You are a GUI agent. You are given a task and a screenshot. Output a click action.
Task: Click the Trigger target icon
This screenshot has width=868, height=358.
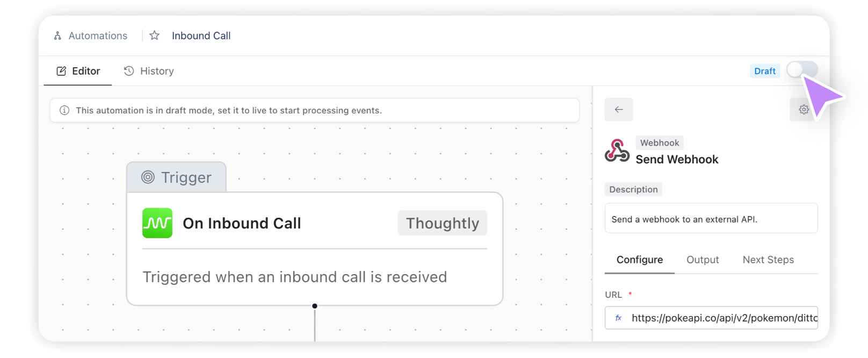click(148, 177)
